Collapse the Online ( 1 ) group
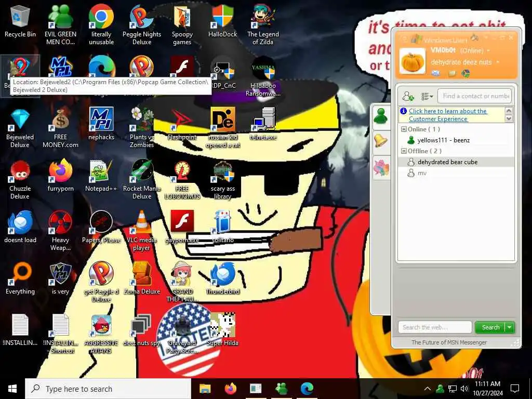The height and width of the screenshot is (399, 532). pos(404,129)
